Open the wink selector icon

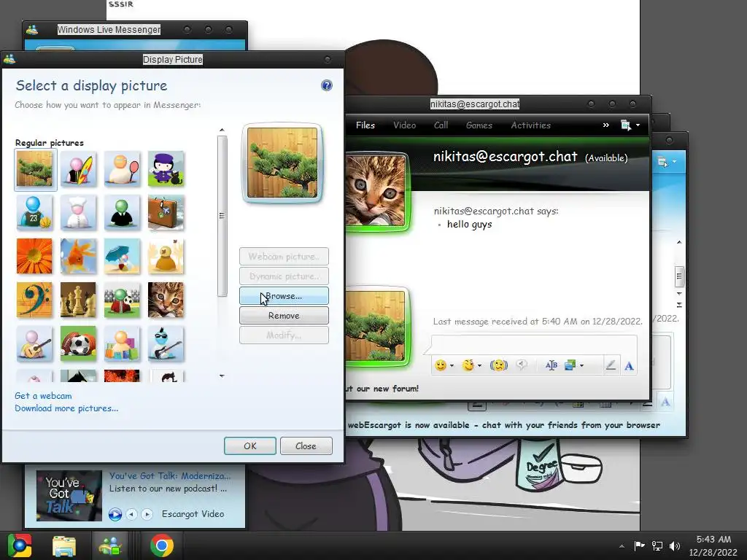click(469, 365)
